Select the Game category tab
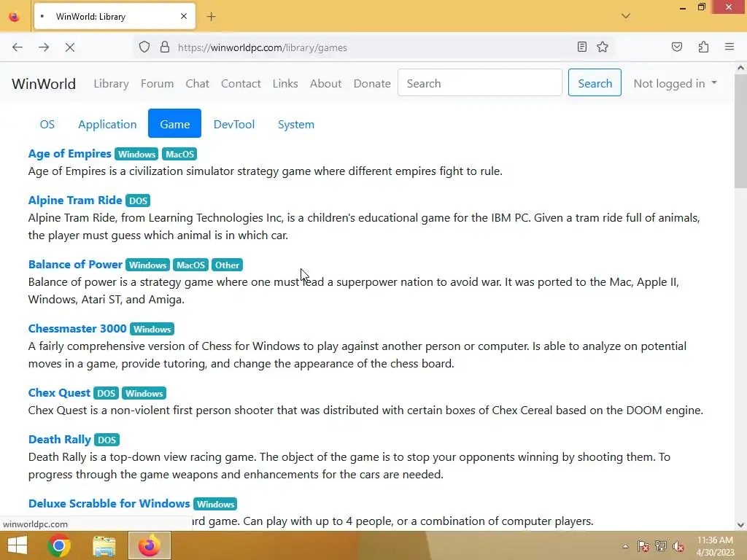 tap(175, 123)
